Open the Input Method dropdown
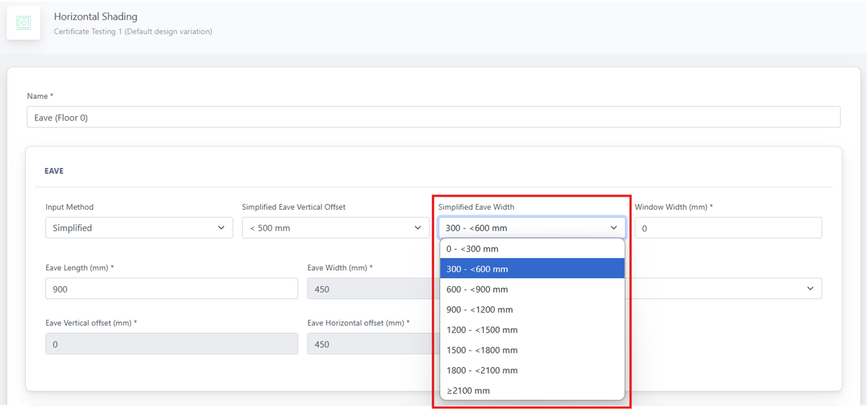The height and width of the screenshot is (411, 868). (x=139, y=228)
